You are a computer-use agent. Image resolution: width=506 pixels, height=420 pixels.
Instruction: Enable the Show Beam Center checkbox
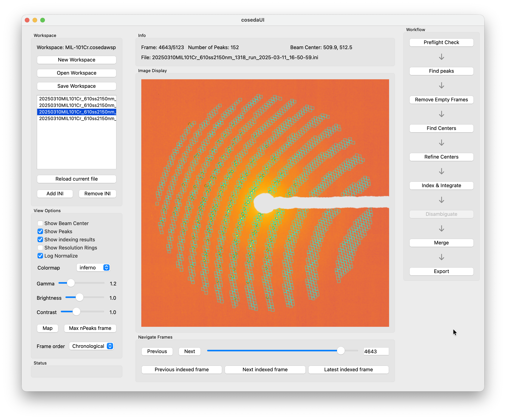[x=40, y=223]
